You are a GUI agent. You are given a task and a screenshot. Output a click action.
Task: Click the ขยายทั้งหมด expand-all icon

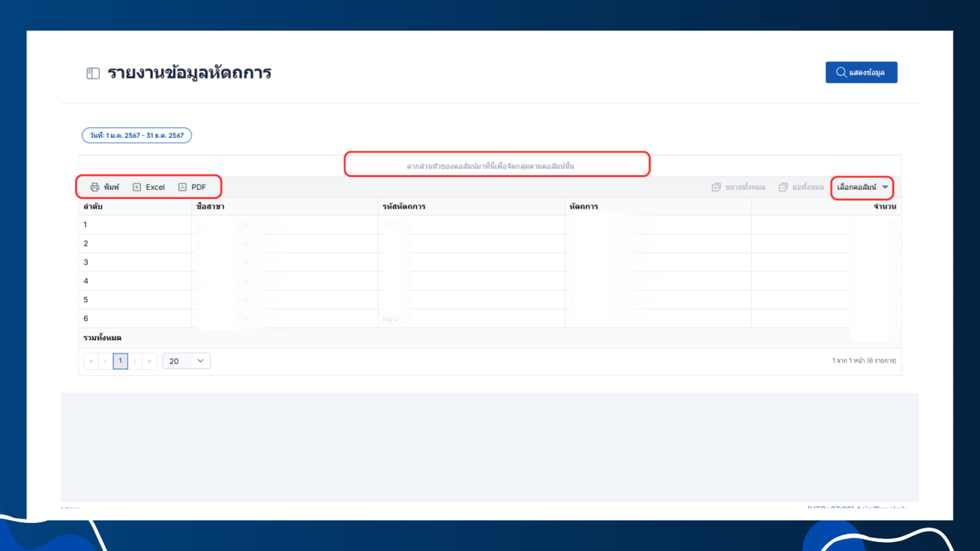716,187
